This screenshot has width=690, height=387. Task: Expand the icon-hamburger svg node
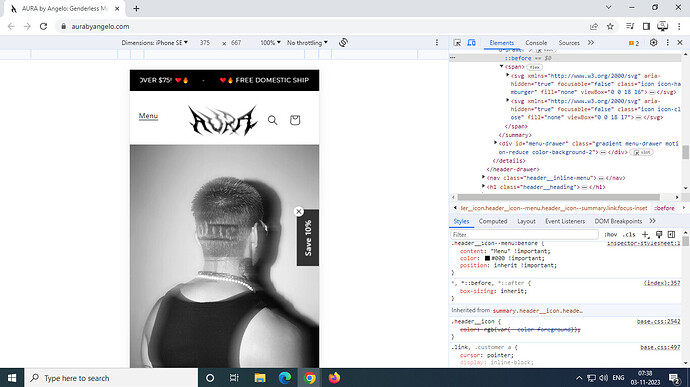[507, 75]
